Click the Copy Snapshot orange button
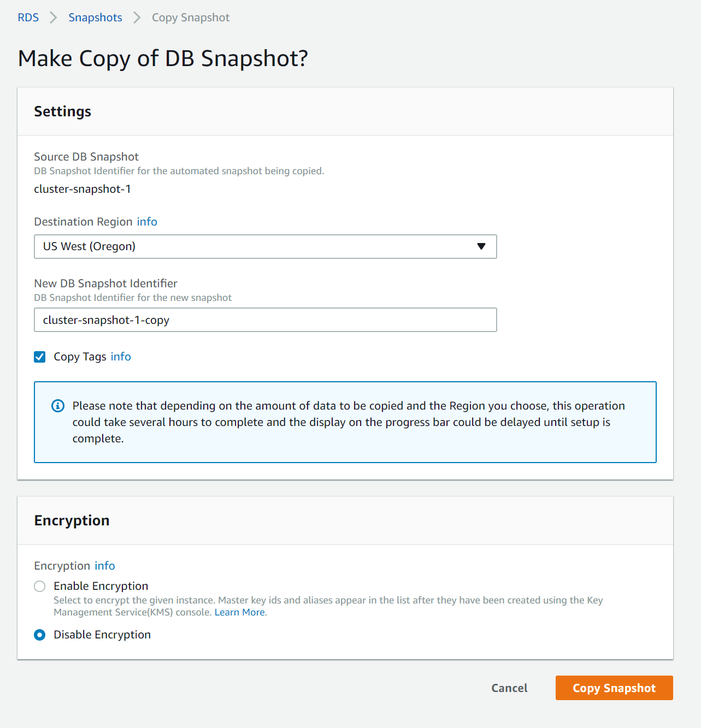This screenshot has height=728, width=701. point(614,688)
